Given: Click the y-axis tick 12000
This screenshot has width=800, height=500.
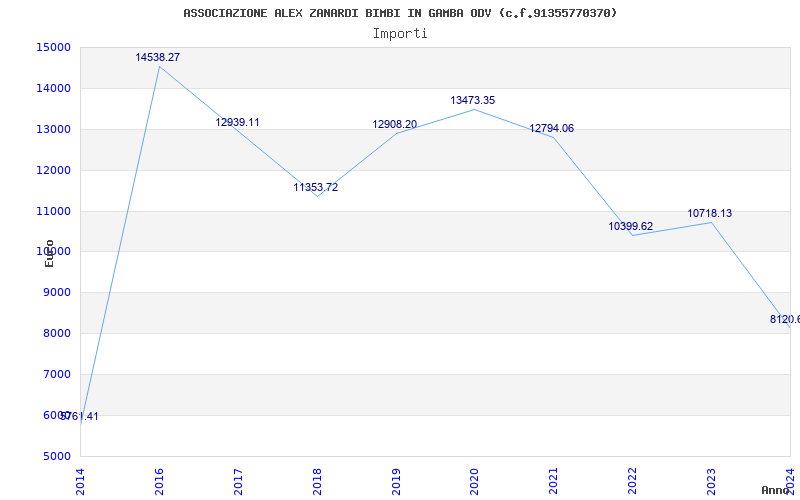Looking at the screenshot, I should [x=53, y=170].
